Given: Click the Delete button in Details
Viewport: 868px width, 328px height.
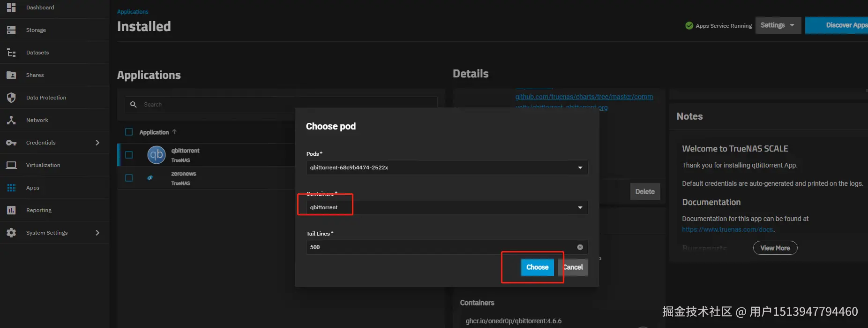Looking at the screenshot, I should 645,191.
